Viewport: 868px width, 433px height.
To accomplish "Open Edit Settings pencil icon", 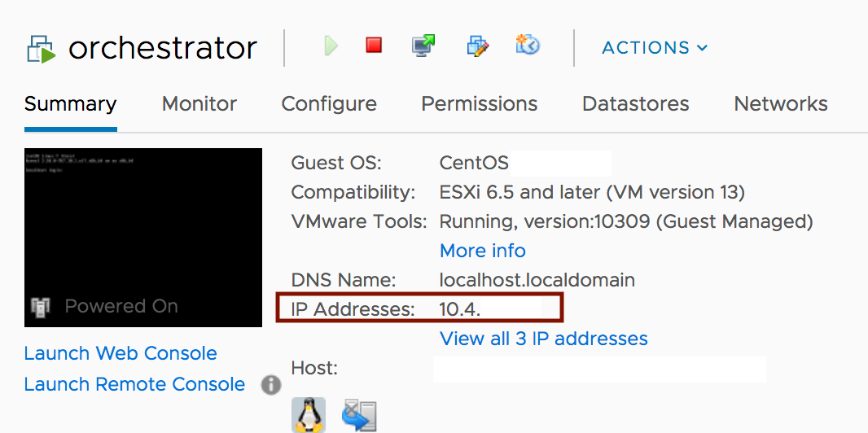I will (x=477, y=46).
